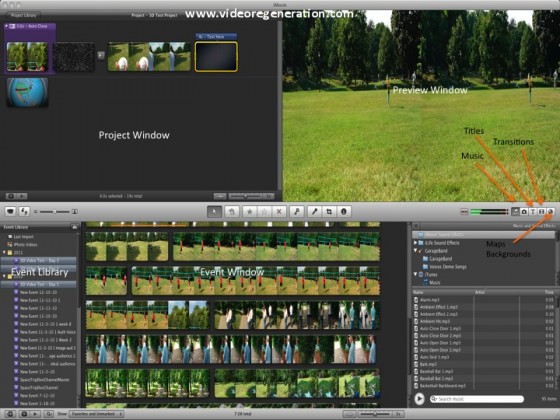The width and height of the screenshot is (560, 420).
Task: Open the Transitions browser icon
Action: [x=541, y=211]
